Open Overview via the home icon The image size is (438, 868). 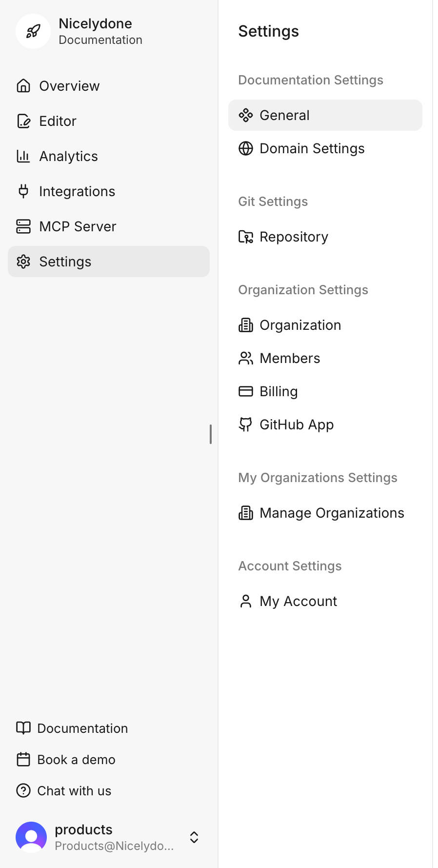tap(23, 86)
